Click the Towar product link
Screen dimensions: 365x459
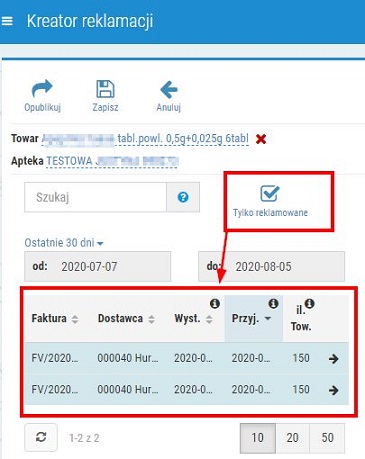[145, 139]
